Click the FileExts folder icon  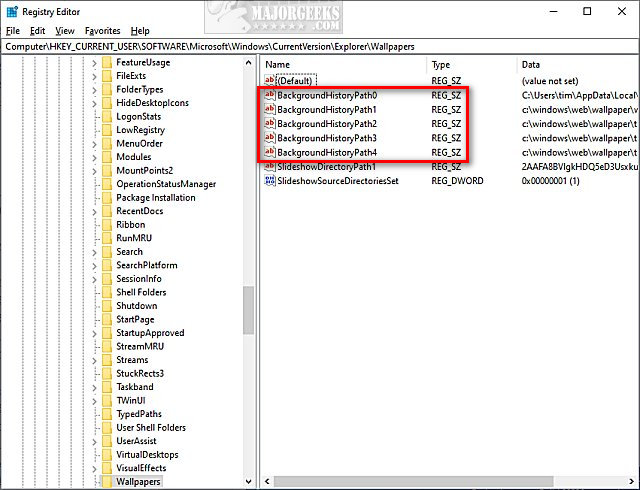coord(107,76)
